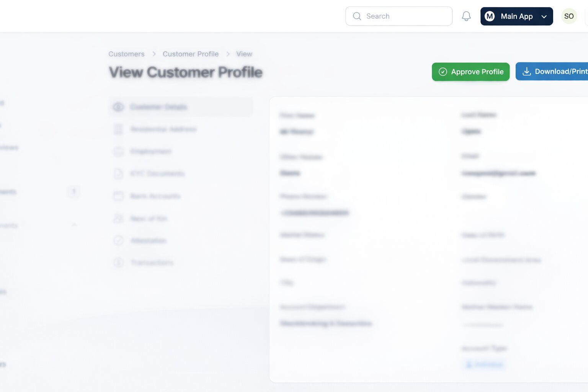This screenshot has width=588, height=392.
Task: Click the people icon beside Next of Kin
Action: [119, 218]
